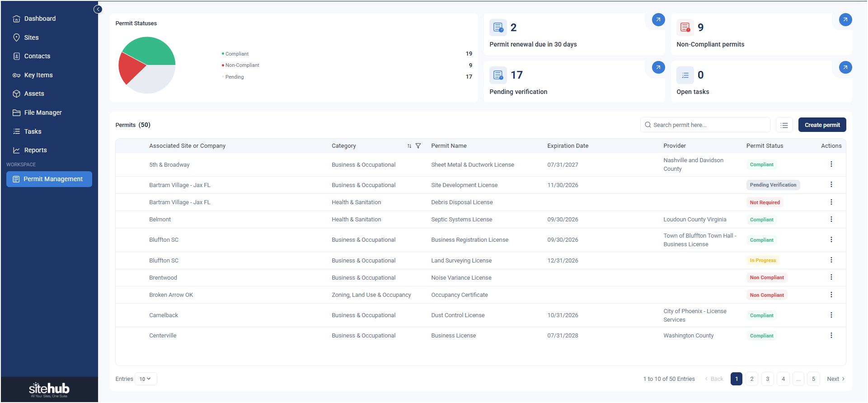868x403 pixels.
Task: Open the Reports menu item
Action: 35,150
